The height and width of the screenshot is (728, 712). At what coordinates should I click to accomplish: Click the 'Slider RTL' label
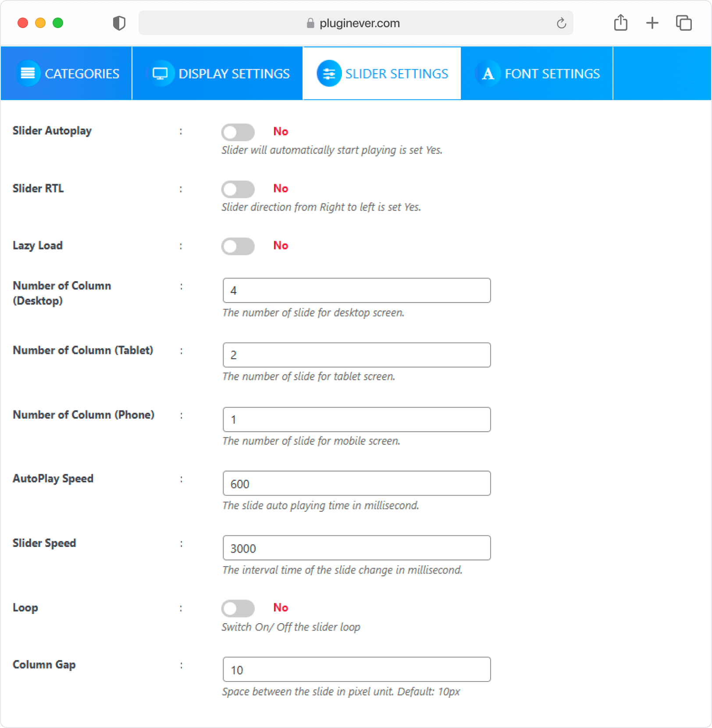click(x=38, y=189)
